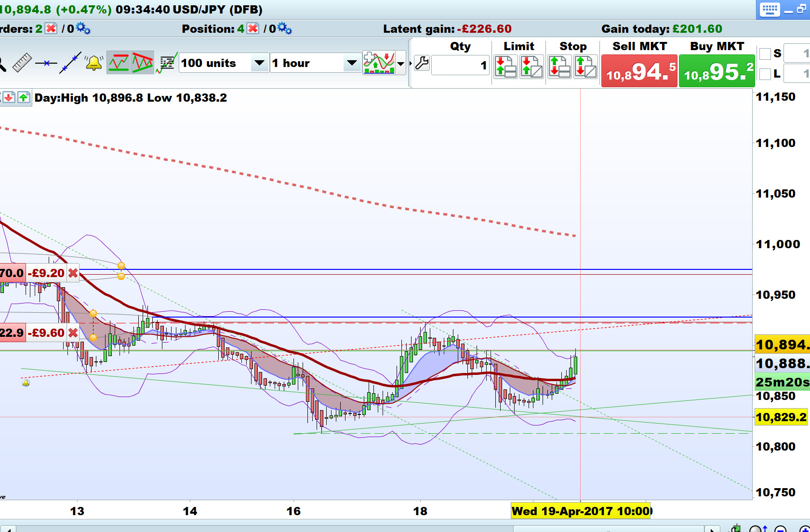Toggle support and resistance lines display
The height and width of the screenshot is (532, 810).
point(118,63)
